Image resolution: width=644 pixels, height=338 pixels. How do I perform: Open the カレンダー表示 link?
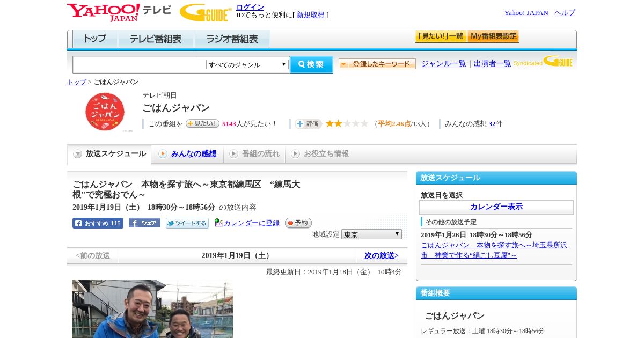[x=496, y=207]
